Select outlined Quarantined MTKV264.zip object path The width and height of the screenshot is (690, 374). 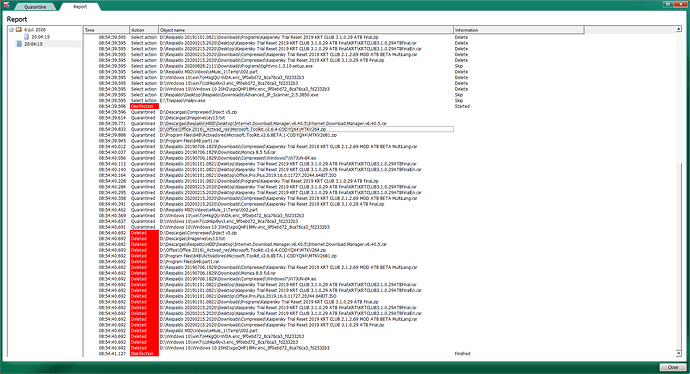pos(306,129)
